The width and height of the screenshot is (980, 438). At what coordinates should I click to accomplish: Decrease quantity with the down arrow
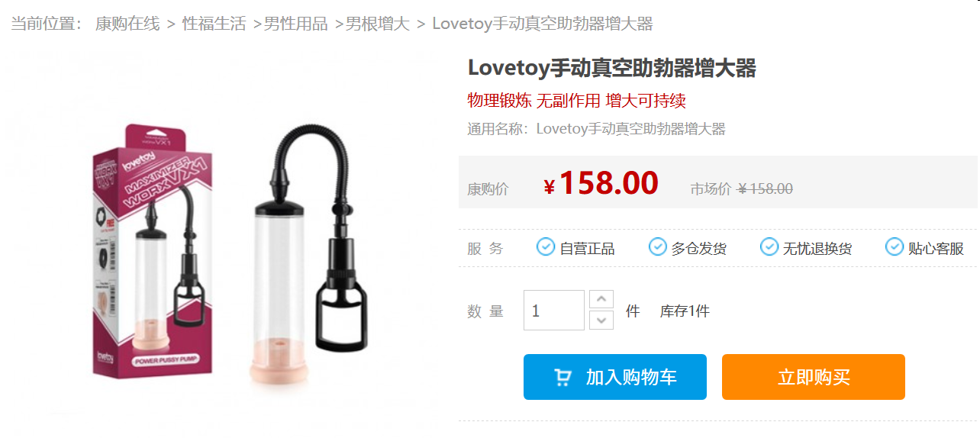[x=602, y=320]
